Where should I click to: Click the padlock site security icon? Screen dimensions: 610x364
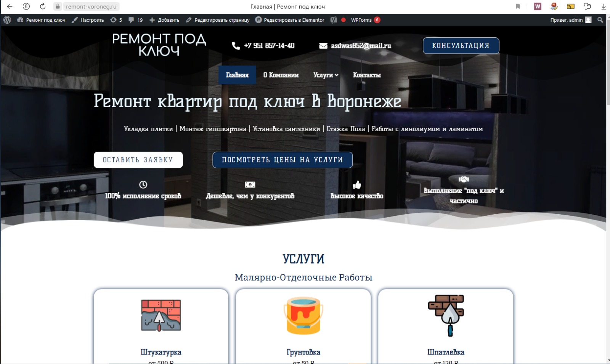point(58,6)
